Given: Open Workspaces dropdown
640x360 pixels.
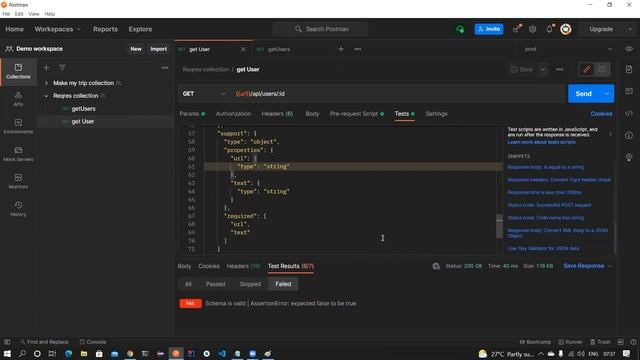Looking at the screenshot, I should (x=57, y=29).
